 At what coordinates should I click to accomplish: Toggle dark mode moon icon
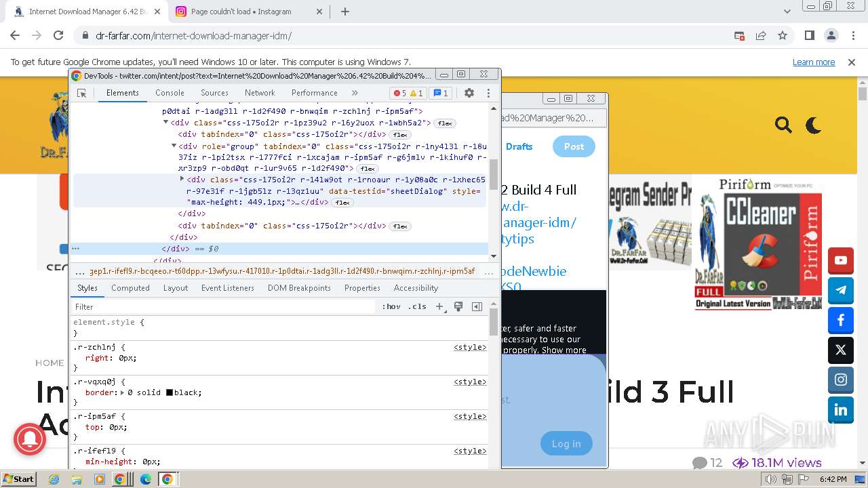click(x=813, y=125)
